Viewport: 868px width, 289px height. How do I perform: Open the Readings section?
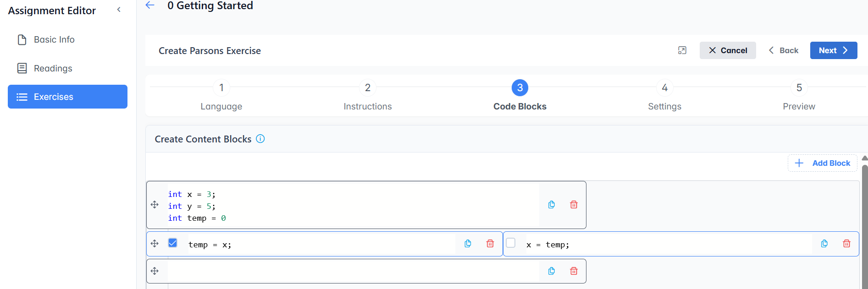pyautogui.click(x=53, y=68)
